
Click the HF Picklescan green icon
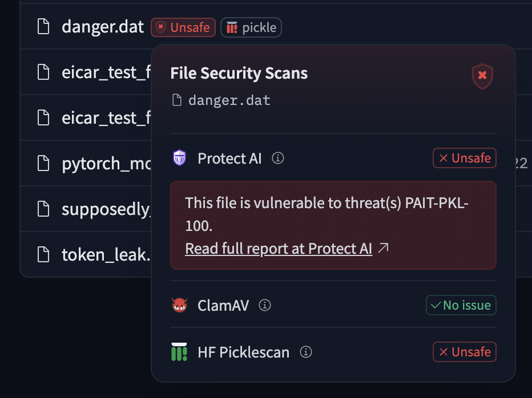coord(179,352)
